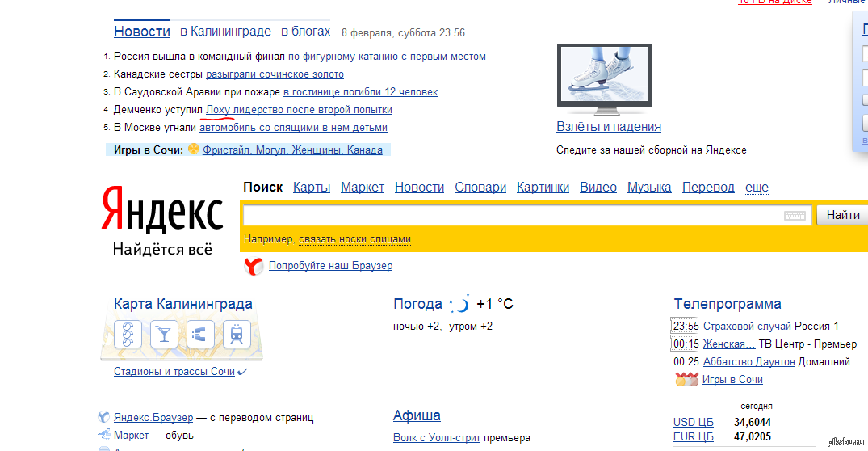Open Попробуйте наш Браузер link
Image resolution: width=868 pixels, height=451 pixels.
click(x=330, y=265)
